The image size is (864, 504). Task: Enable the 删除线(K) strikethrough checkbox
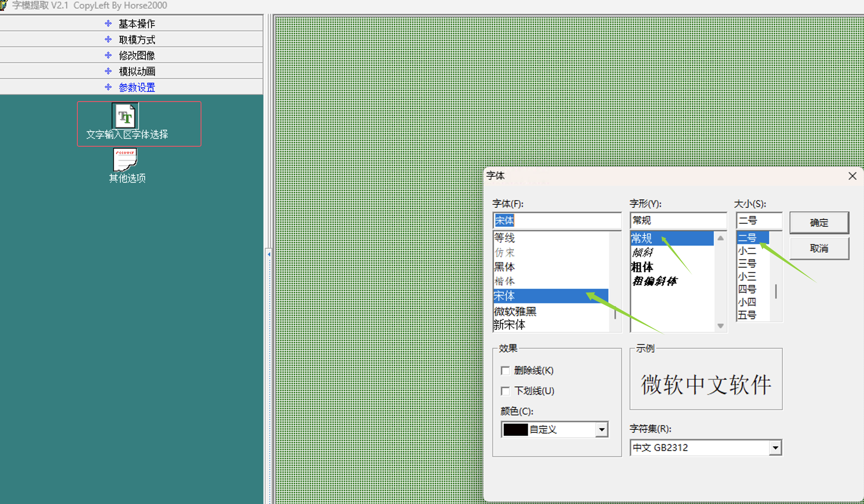pyautogui.click(x=505, y=370)
